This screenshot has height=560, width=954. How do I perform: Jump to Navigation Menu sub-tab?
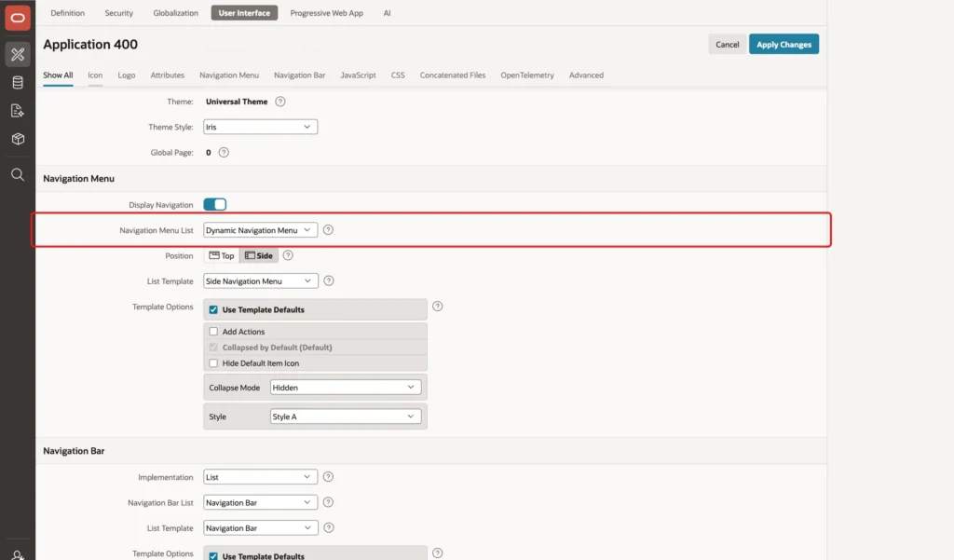coord(229,75)
